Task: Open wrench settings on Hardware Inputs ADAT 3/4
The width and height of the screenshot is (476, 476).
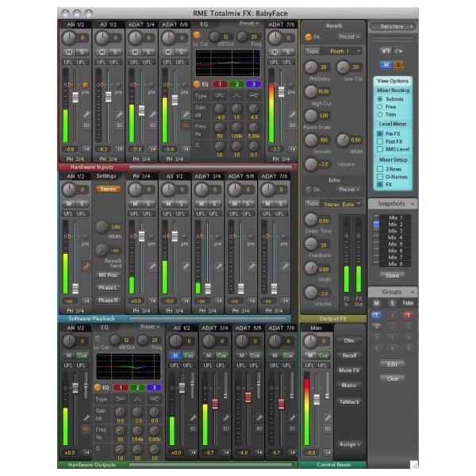Action: (152, 114)
